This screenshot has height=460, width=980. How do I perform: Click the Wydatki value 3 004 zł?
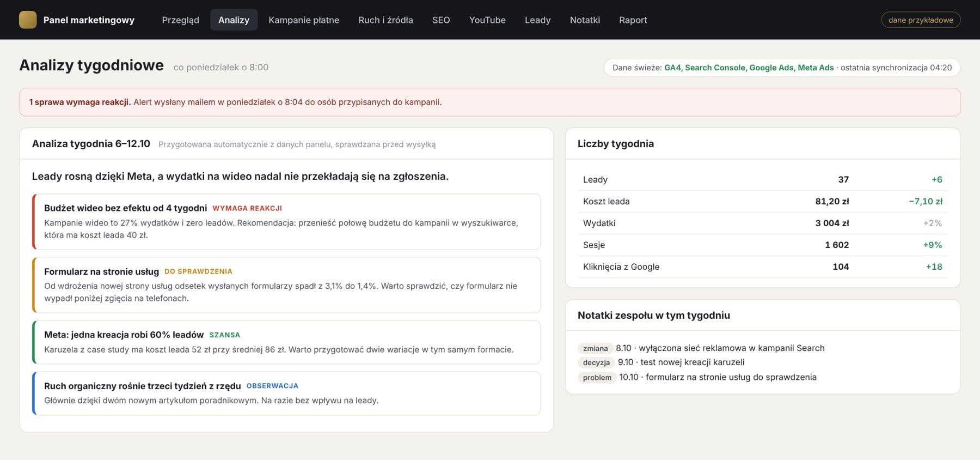click(x=832, y=223)
